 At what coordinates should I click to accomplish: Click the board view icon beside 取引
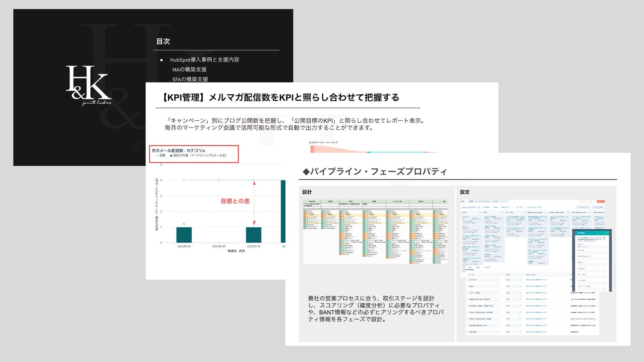click(472, 201)
